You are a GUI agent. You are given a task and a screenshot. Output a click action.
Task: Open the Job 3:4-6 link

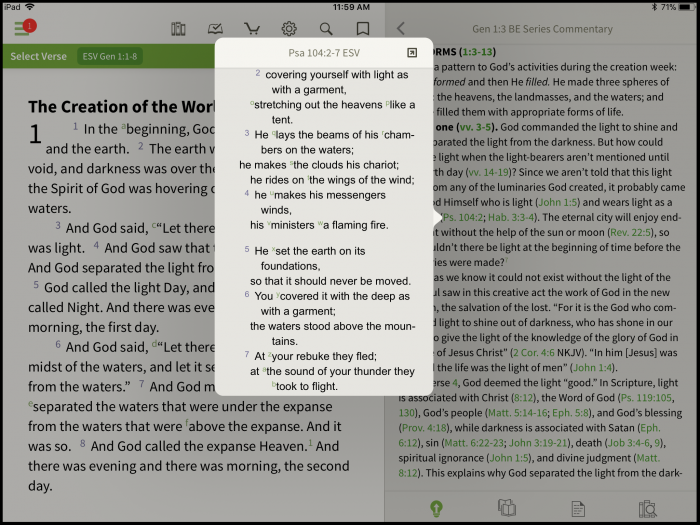tap(629, 443)
